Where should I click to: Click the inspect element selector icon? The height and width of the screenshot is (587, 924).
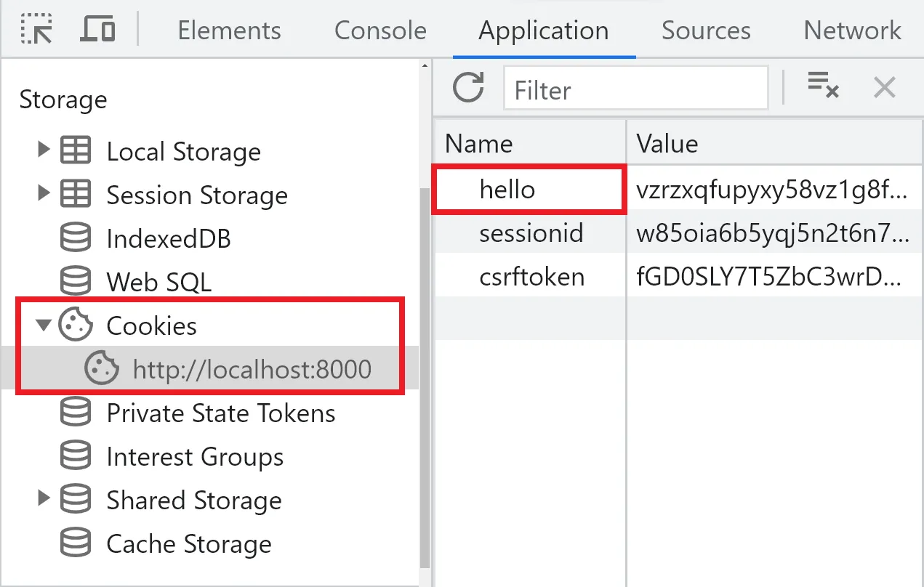point(36,29)
